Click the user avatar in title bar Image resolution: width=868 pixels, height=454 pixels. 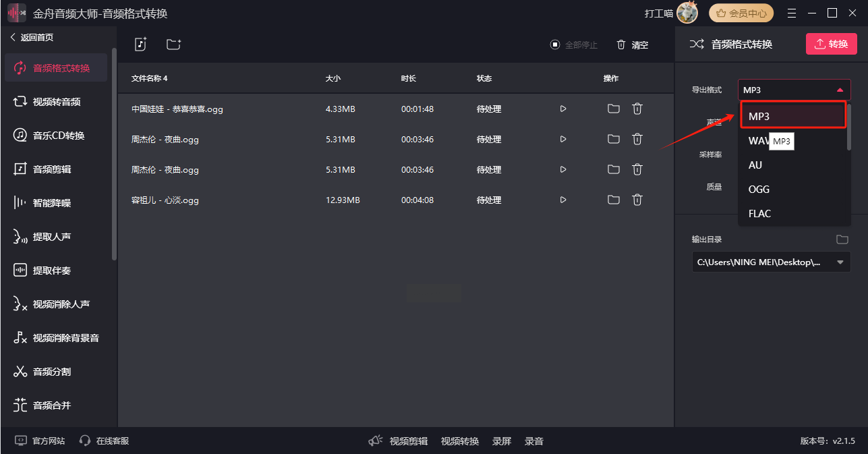(x=687, y=12)
